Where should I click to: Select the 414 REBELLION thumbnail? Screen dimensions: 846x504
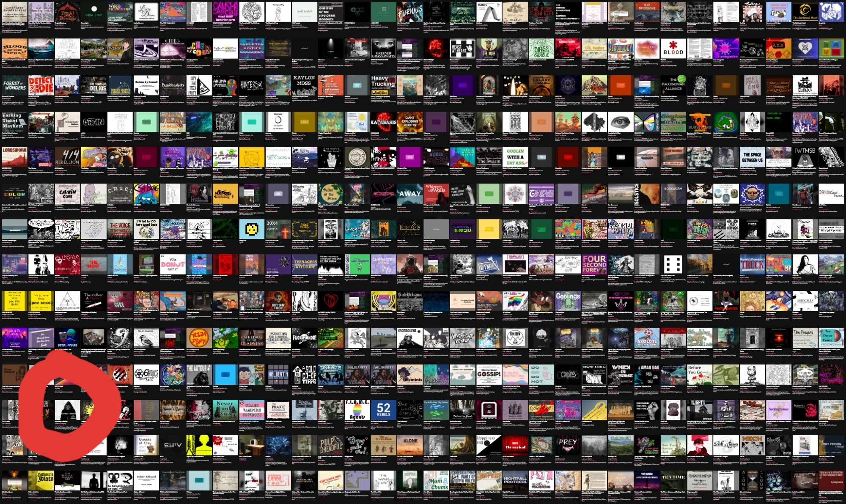tap(67, 157)
